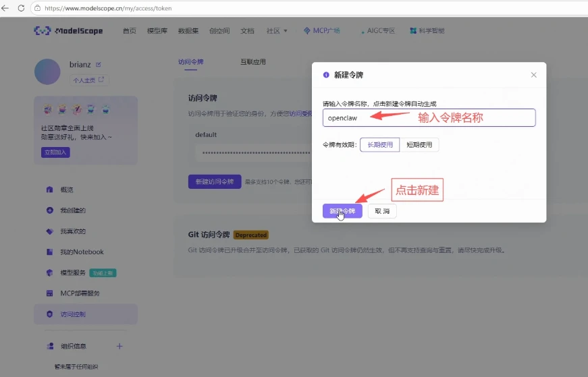Expand the 社区 dropdown menu

(x=277, y=31)
